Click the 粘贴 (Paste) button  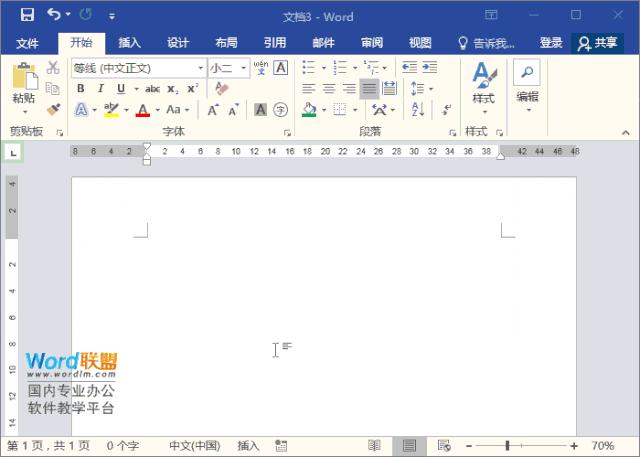24,88
